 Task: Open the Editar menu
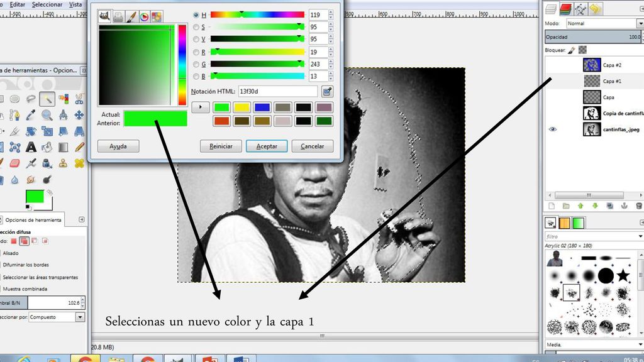[17, 4]
